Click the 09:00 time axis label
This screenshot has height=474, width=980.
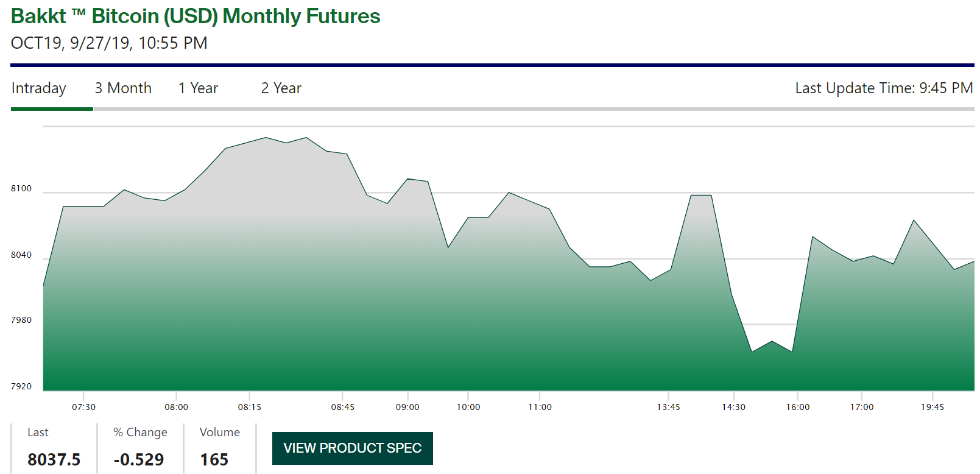[407, 407]
